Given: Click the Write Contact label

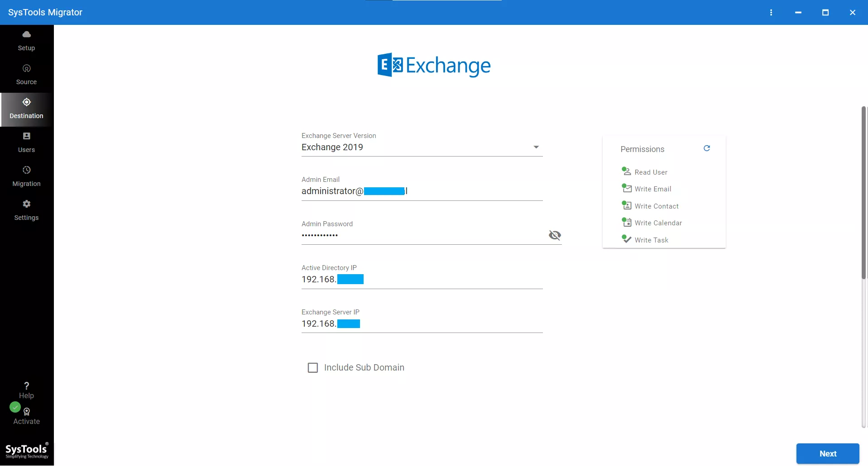Looking at the screenshot, I should coord(657,206).
